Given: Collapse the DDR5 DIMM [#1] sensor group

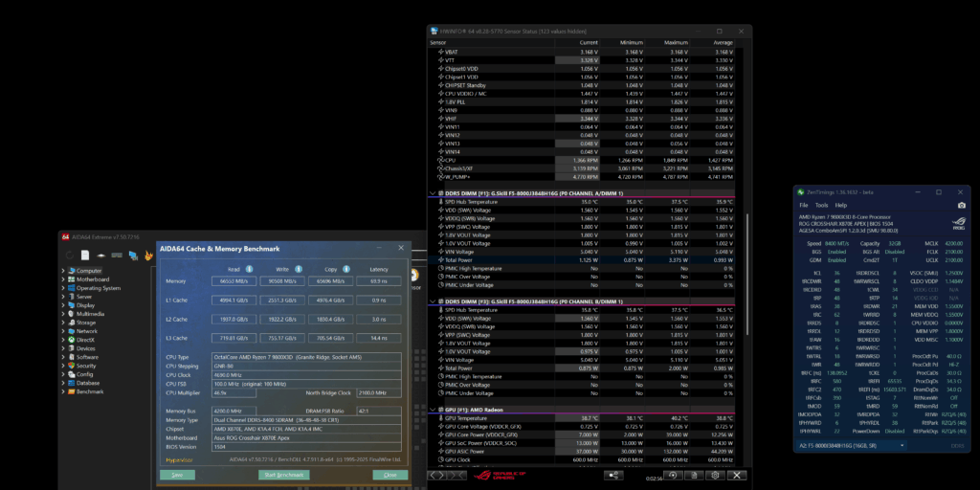Looking at the screenshot, I should click(x=432, y=193).
